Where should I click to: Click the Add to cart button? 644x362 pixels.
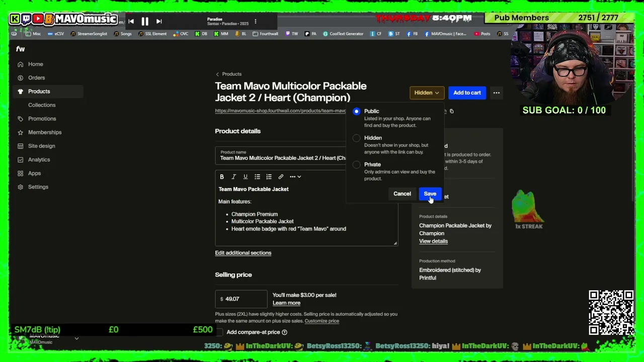click(467, 93)
